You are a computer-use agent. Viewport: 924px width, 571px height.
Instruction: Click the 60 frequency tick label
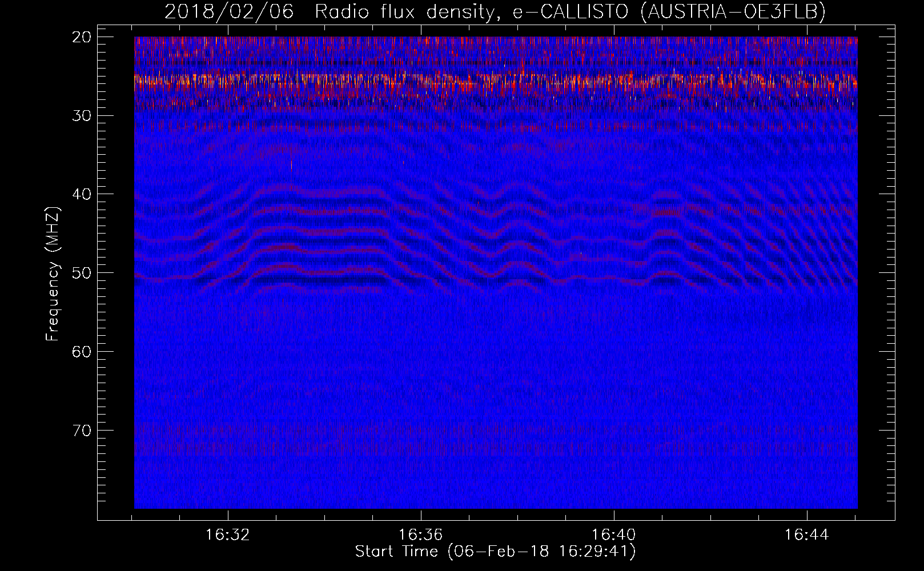82,351
